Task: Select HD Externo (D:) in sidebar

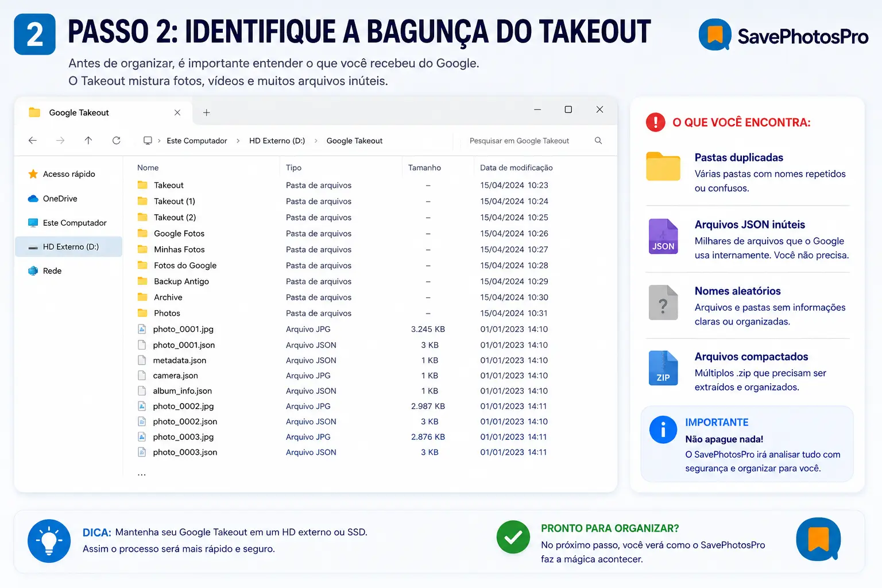Action: 69,247
